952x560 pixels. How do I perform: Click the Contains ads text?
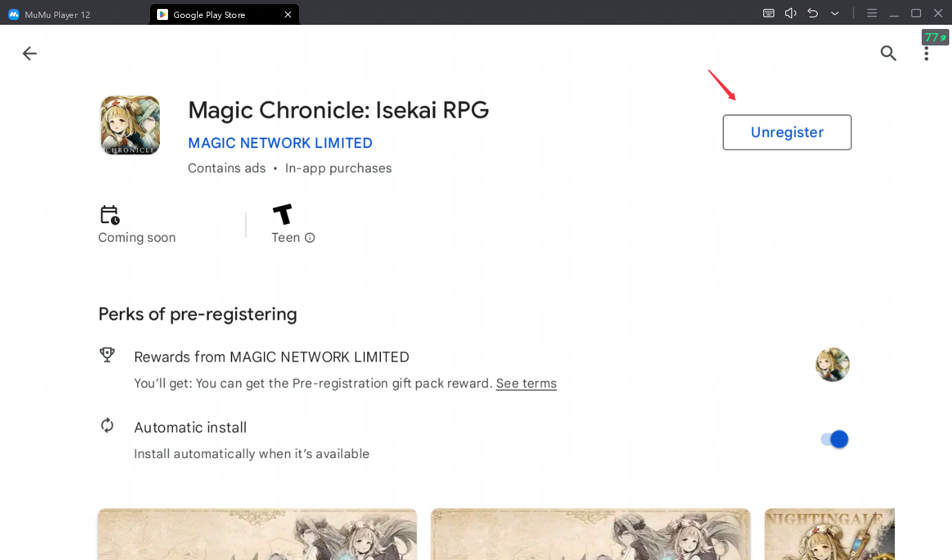click(x=227, y=168)
